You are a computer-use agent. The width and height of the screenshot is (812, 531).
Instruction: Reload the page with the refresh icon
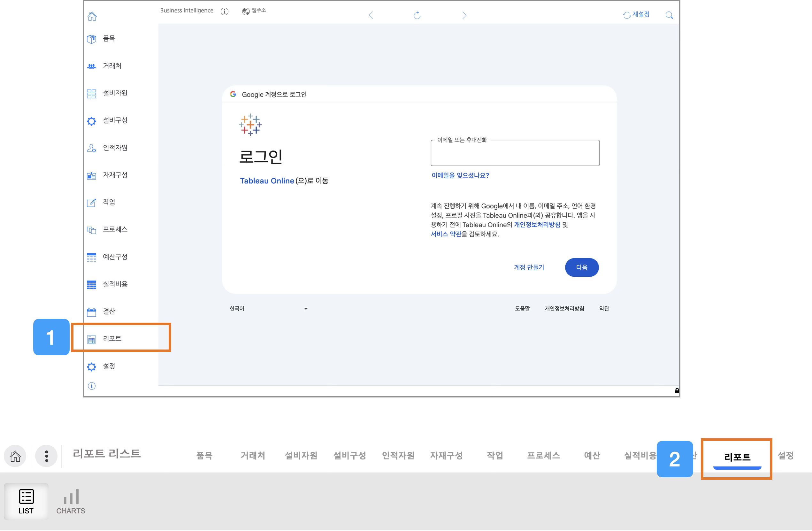417,15
